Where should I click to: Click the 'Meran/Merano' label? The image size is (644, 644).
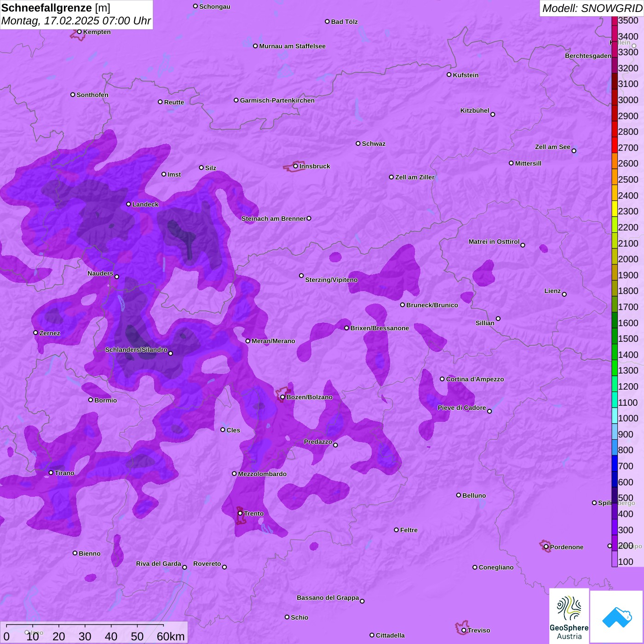(273, 341)
